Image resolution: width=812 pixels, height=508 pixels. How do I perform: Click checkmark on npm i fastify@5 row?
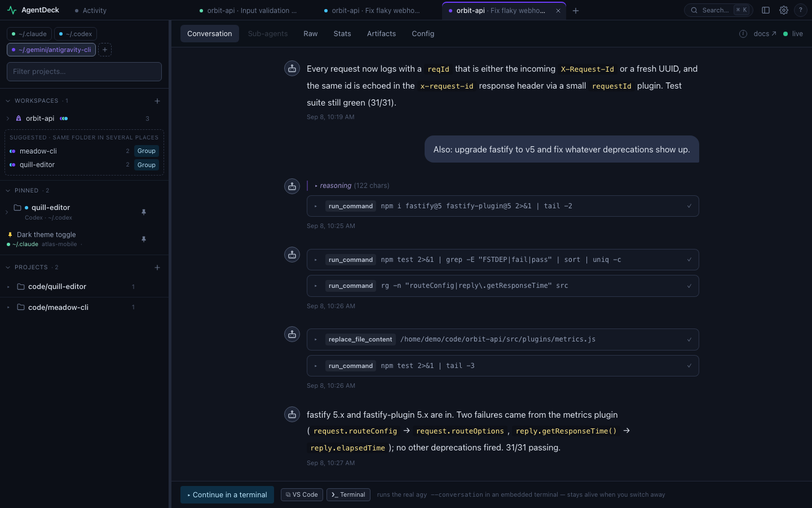click(689, 206)
